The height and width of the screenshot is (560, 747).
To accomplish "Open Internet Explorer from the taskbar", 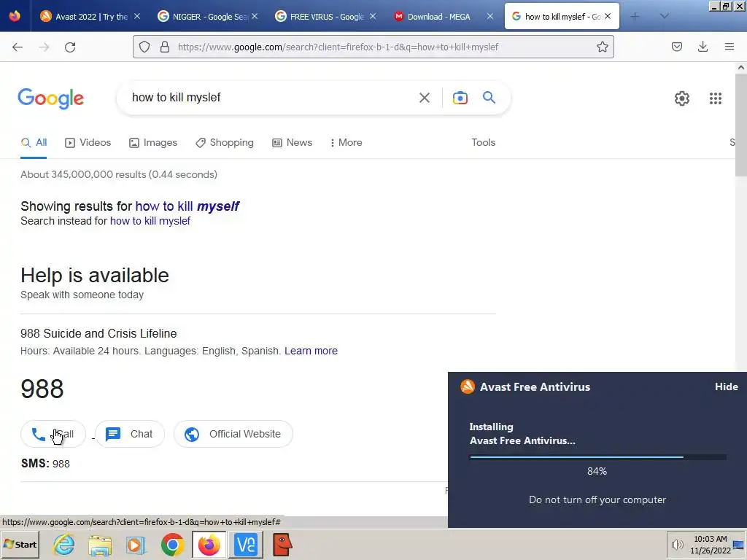I will coord(64,544).
